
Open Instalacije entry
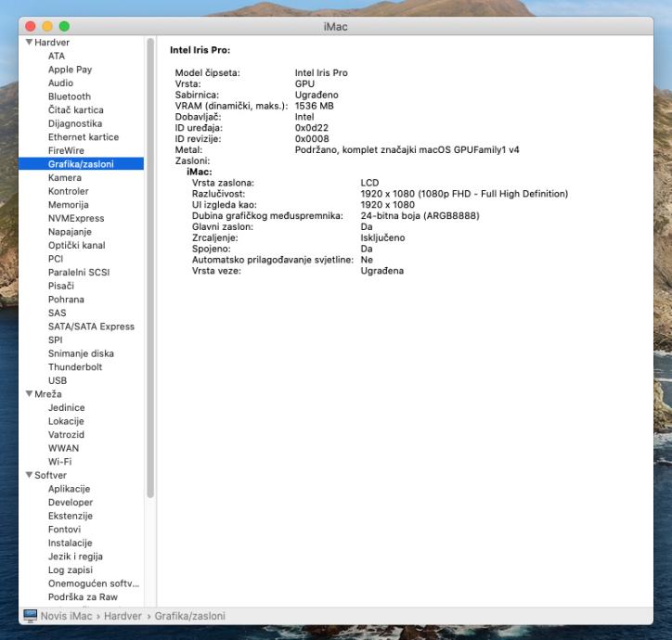71,543
